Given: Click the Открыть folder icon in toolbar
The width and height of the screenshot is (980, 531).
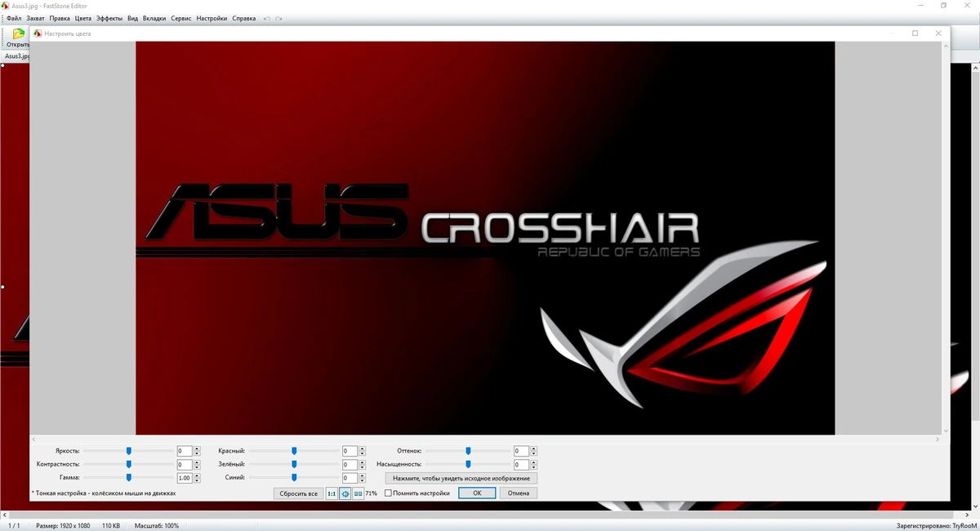Looking at the screenshot, I should click(18, 33).
